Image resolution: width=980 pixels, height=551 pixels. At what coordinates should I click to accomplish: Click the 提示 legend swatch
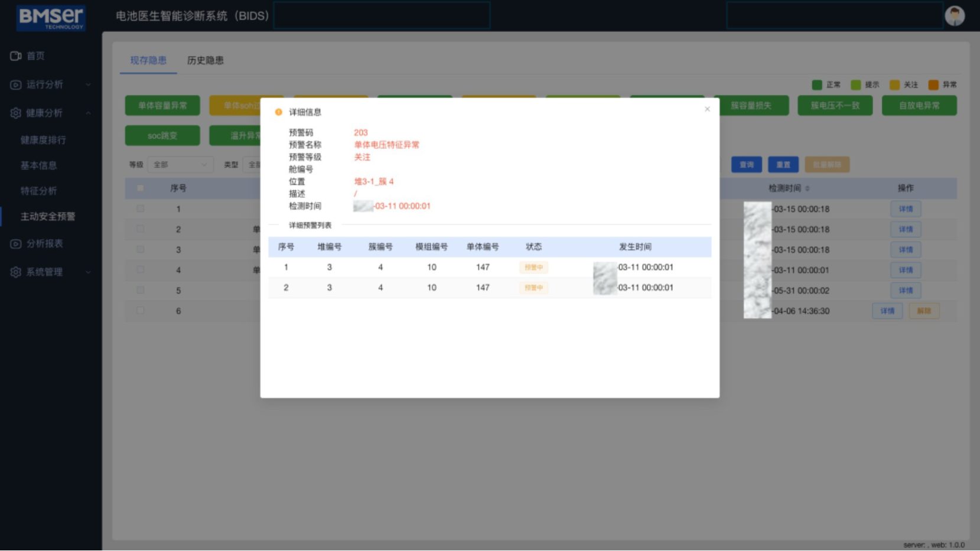point(855,85)
